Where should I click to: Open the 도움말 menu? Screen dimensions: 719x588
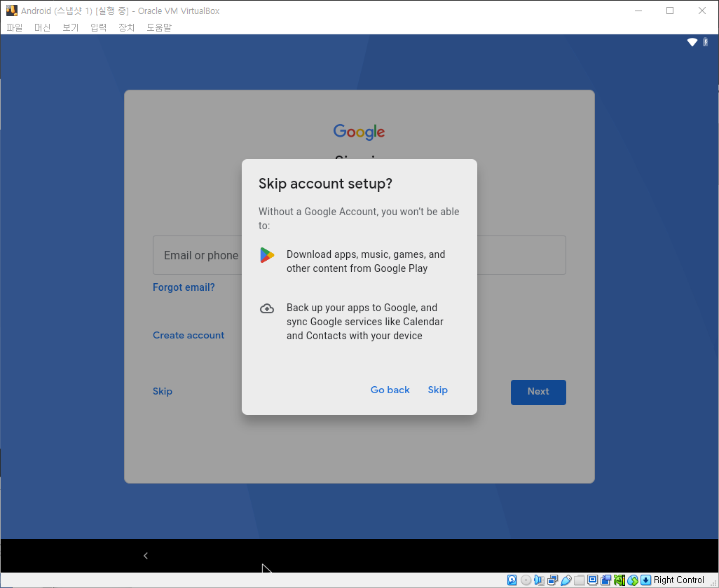(158, 27)
